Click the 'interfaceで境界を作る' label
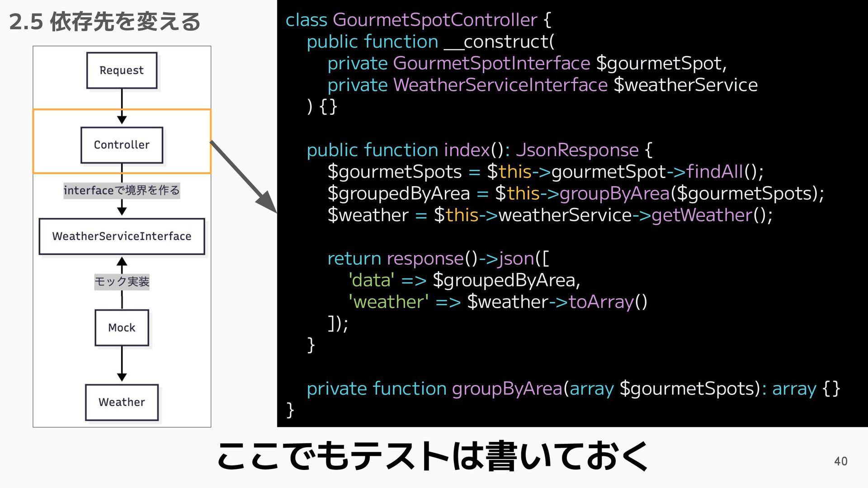This screenshot has width=868, height=488. point(122,190)
